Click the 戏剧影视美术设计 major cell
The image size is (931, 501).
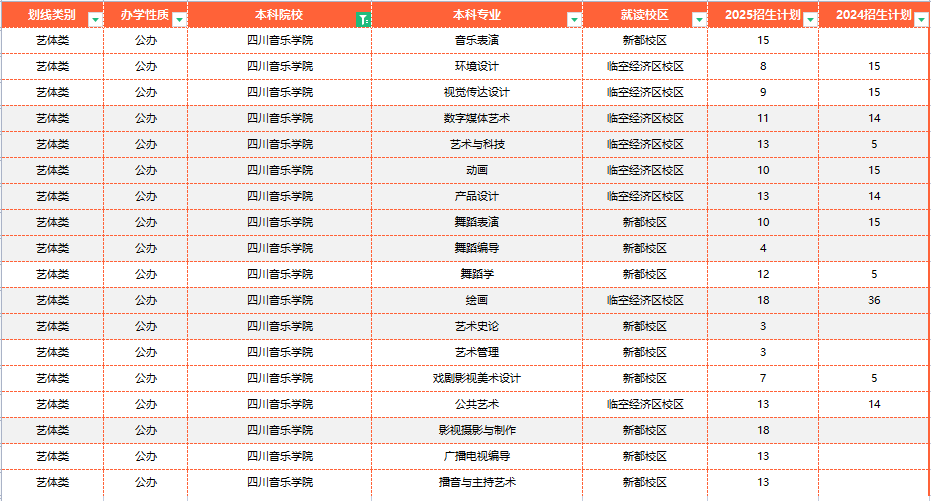tap(477, 379)
